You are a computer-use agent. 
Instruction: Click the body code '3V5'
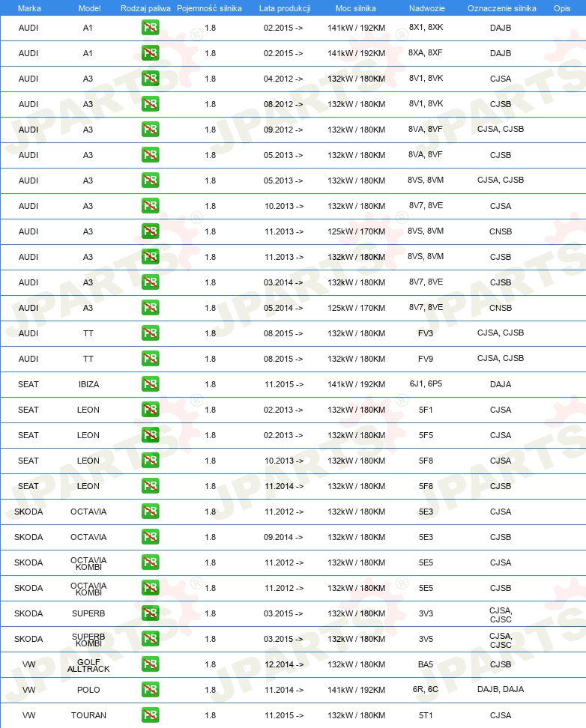(x=426, y=640)
